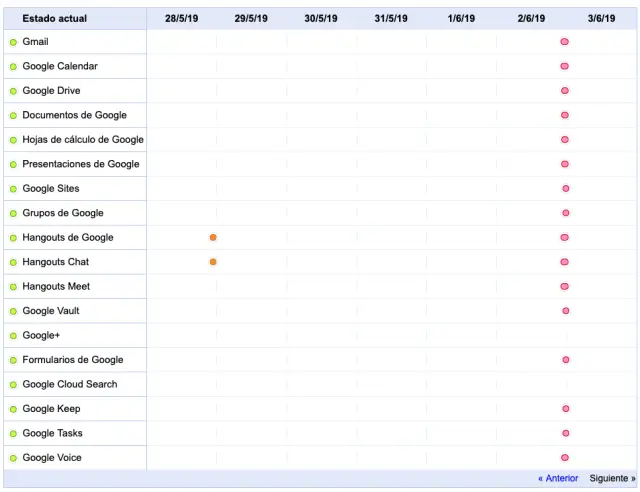Click the Siguiente pagination link
This screenshot has height=492, width=640.
(612, 479)
